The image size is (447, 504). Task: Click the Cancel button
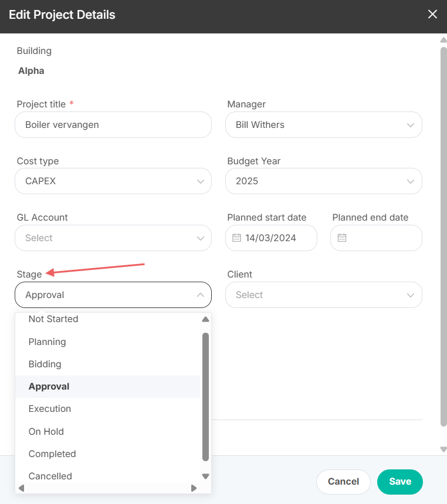pos(343,482)
